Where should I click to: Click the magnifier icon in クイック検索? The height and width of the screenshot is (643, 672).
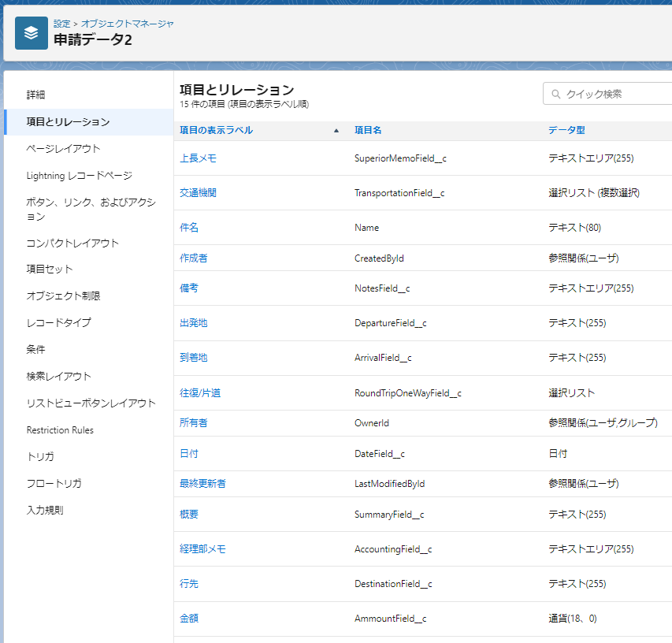point(556,94)
